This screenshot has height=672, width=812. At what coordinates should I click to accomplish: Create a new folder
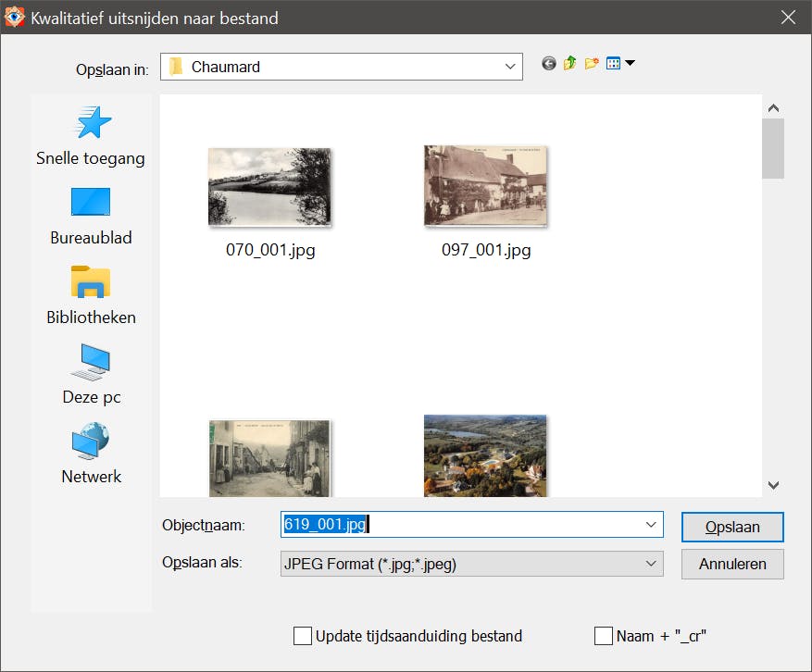[x=592, y=64]
